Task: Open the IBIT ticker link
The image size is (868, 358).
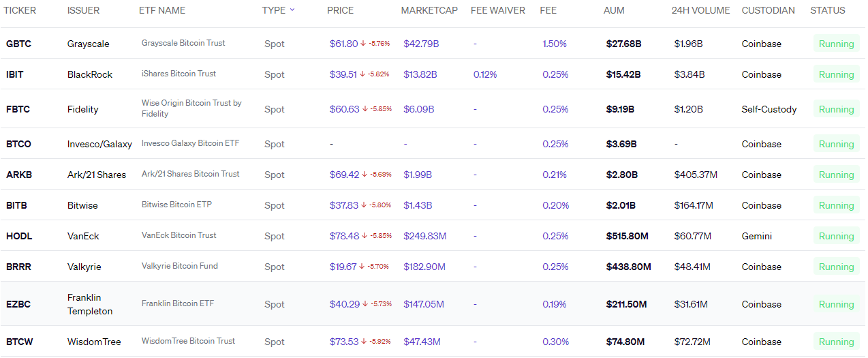Action: pos(15,74)
